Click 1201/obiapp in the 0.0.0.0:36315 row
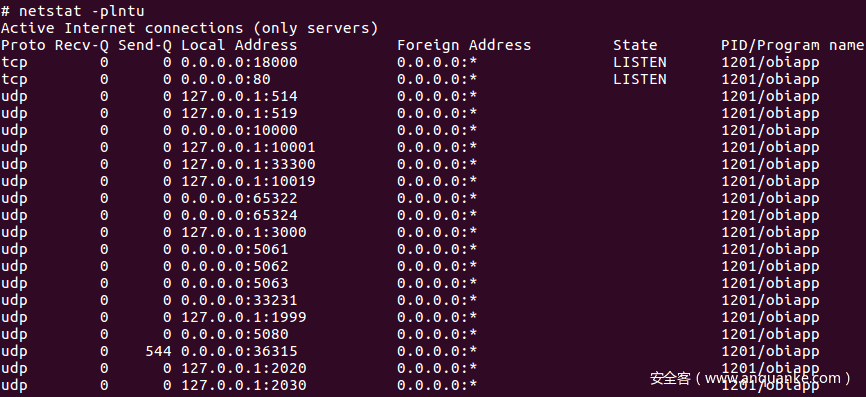This screenshot has height=397, width=866. click(770, 352)
